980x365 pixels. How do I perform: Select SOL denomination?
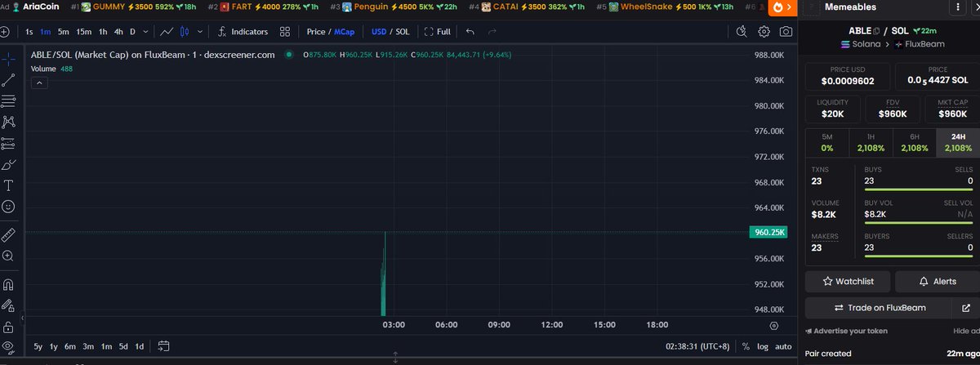point(403,32)
